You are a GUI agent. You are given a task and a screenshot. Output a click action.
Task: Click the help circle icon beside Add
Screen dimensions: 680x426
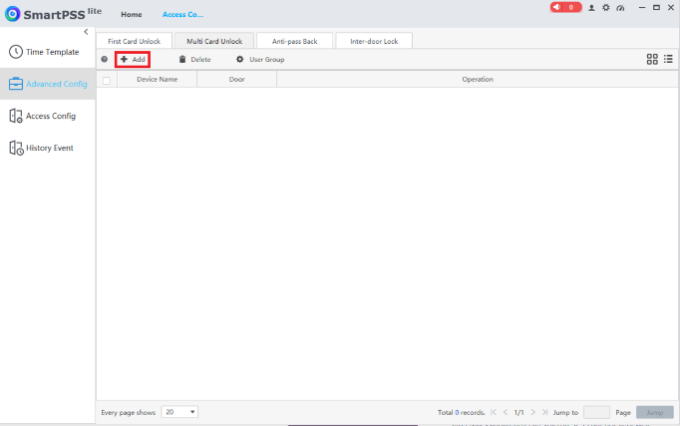click(x=104, y=59)
